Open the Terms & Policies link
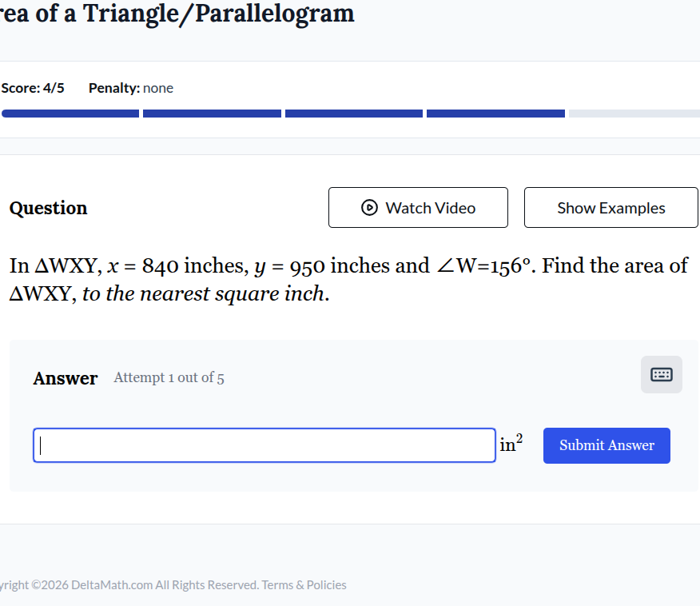The width and height of the screenshot is (700, 606). coord(304,585)
